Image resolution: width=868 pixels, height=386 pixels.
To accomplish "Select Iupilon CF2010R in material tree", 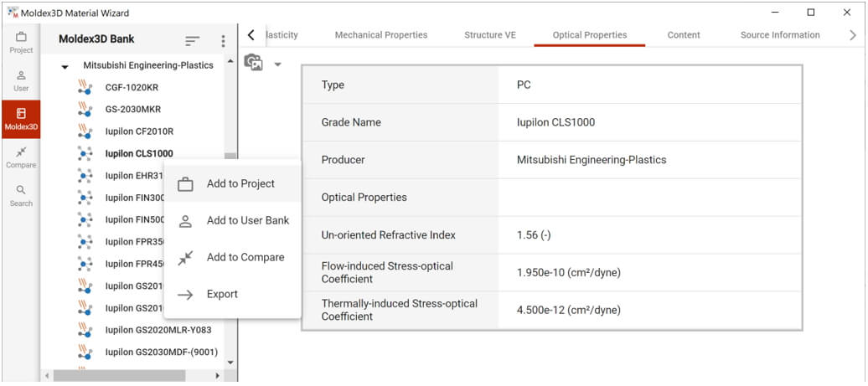I will tap(139, 131).
